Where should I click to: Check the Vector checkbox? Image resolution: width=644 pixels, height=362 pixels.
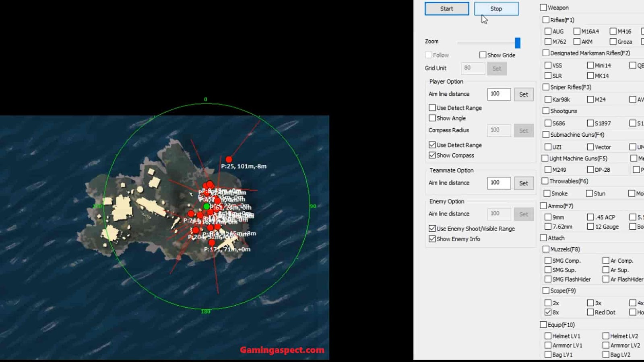(x=590, y=147)
